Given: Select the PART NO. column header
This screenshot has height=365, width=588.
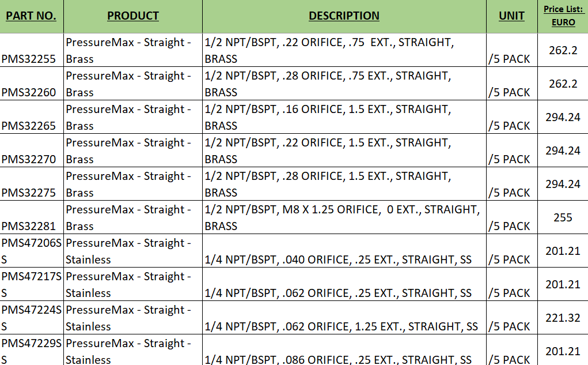Looking at the screenshot, I should pyautogui.click(x=32, y=16).
